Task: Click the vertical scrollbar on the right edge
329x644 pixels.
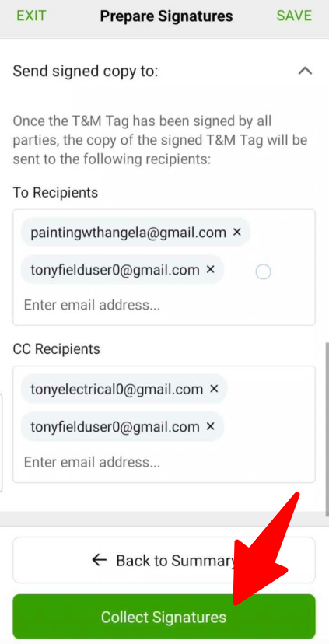Action: pyautogui.click(x=327, y=429)
